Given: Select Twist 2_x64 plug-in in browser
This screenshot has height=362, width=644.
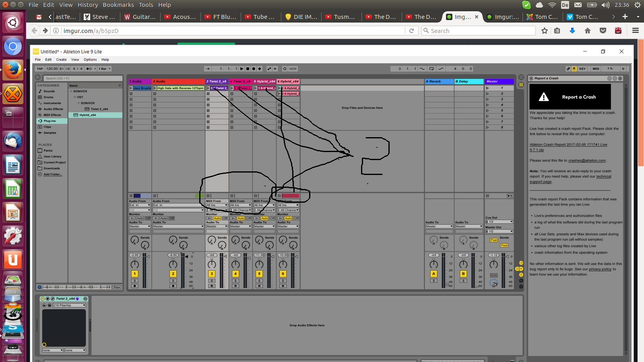Looking at the screenshot, I should tap(99, 109).
